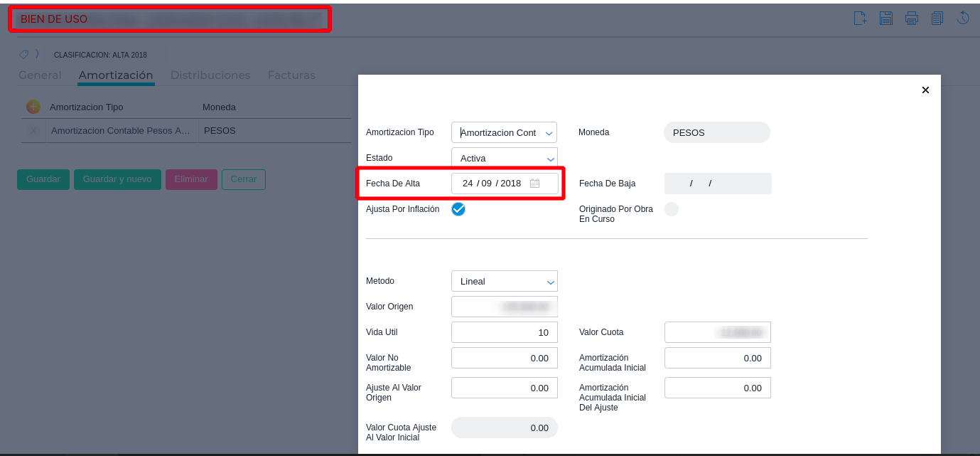
Task: Open the Amortizacion Tipo dropdown
Action: tap(504, 133)
